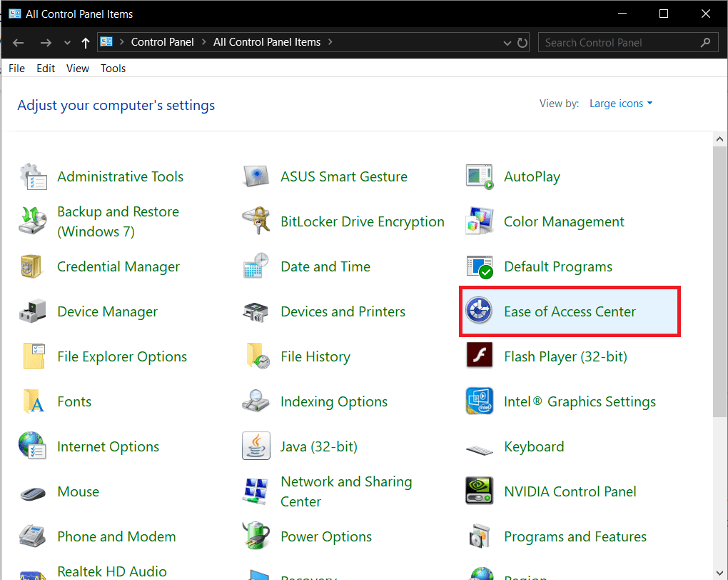Open the Keyboard settings link
This screenshot has height=580, width=728.
point(534,446)
